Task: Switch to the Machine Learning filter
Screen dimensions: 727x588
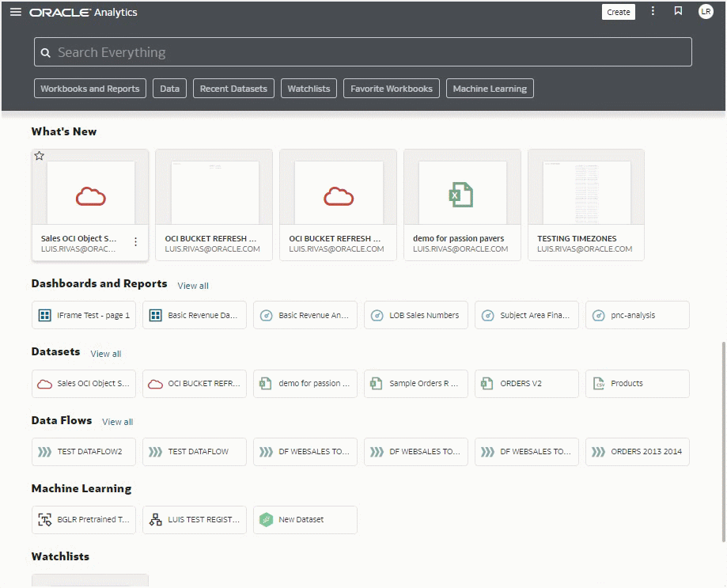Action: tap(489, 89)
